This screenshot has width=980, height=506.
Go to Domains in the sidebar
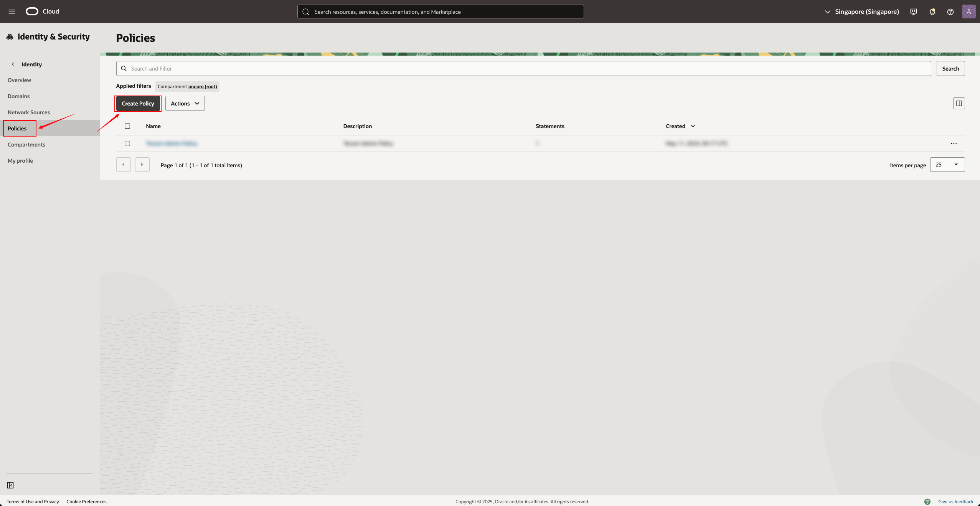point(18,96)
